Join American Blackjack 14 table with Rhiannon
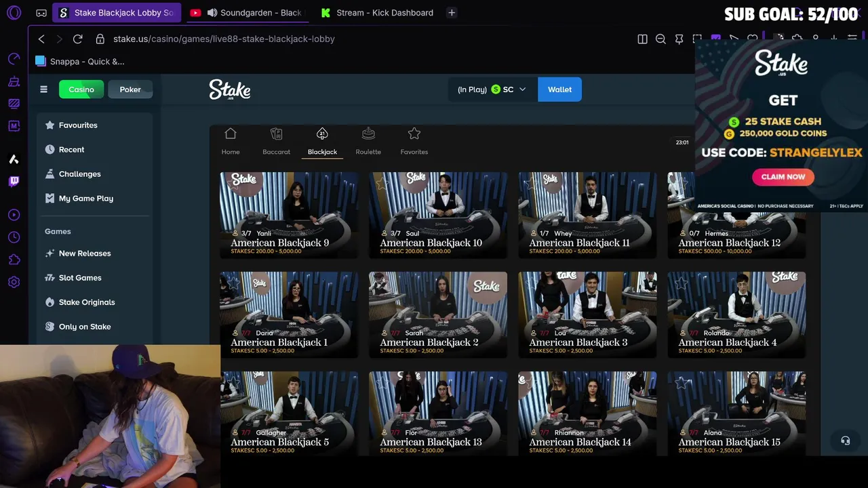The image size is (868, 488). pos(587,413)
